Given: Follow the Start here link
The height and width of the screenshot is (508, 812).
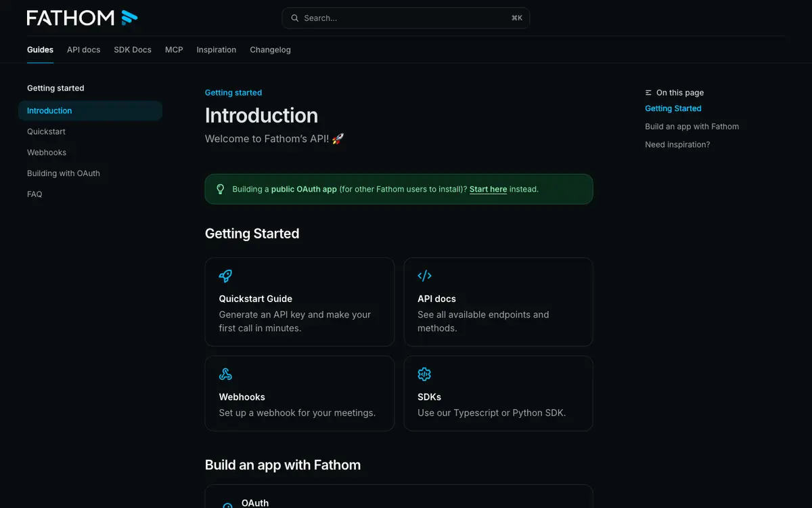Looking at the screenshot, I should pos(488,189).
